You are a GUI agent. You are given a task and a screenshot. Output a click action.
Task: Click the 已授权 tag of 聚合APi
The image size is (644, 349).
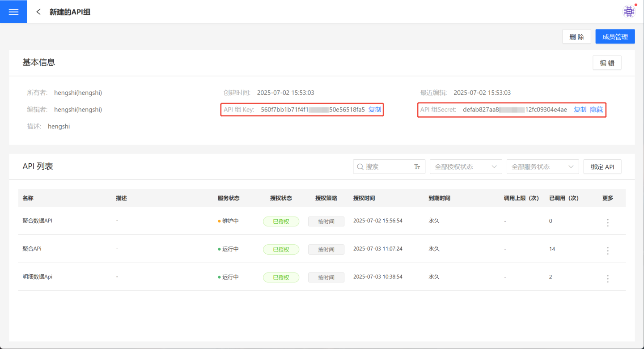click(x=281, y=249)
